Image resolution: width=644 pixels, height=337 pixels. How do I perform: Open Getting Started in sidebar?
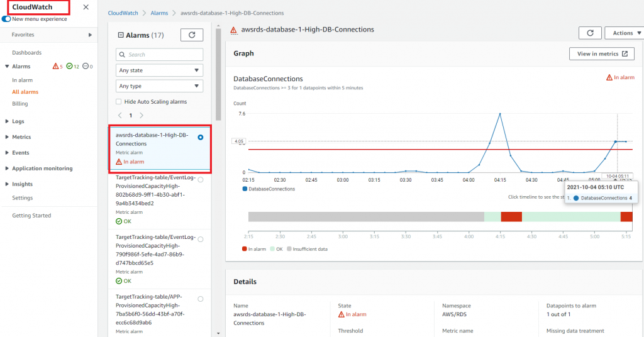click(x=31, y=216)
